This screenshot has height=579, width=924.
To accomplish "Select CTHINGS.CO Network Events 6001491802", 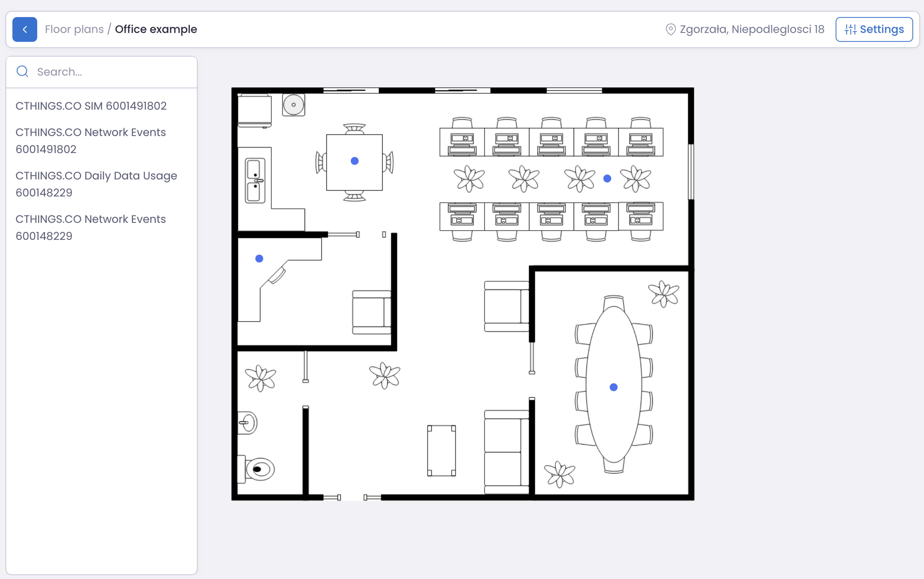I will tap(91, 140).
